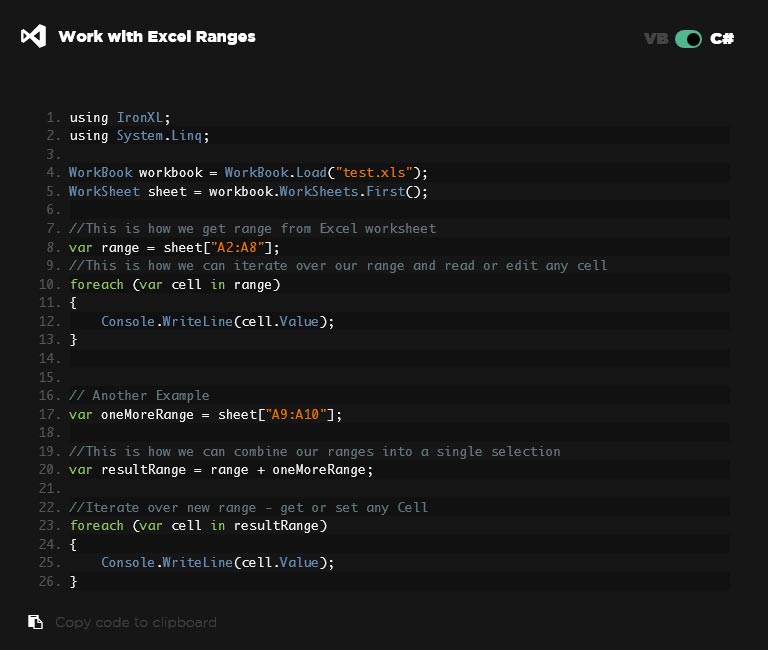Click the Console.WriteLine statement on line 12
The width and height of the screenshot is (768, 650).
[x=217, y=321]
